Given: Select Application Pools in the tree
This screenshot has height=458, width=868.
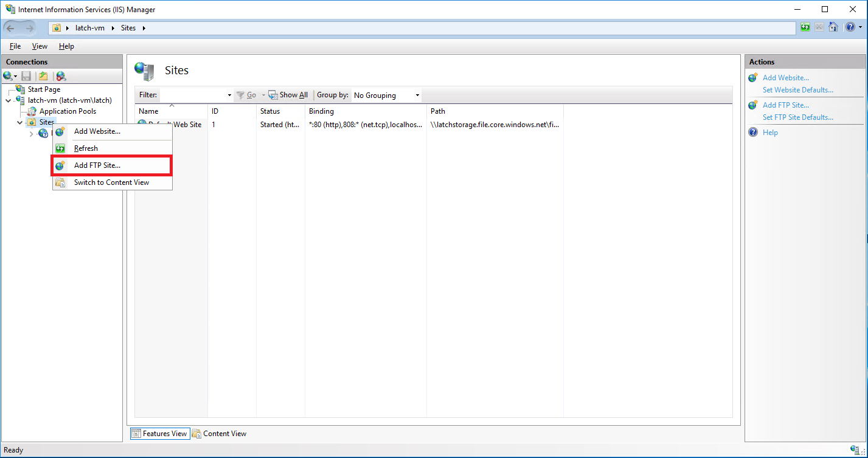Looking at the screenshot, I should (x=68, y=111).
